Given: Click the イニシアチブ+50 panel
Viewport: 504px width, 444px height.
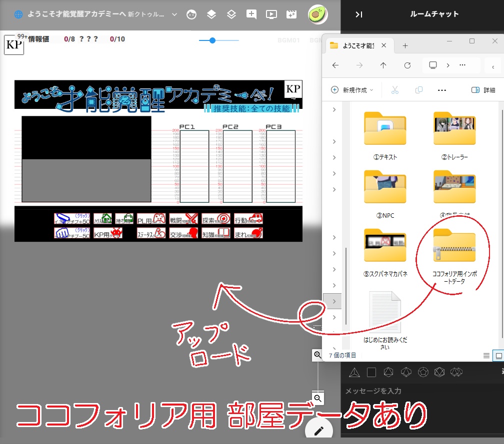Looking at the screenshot, I should click(72, 219).
